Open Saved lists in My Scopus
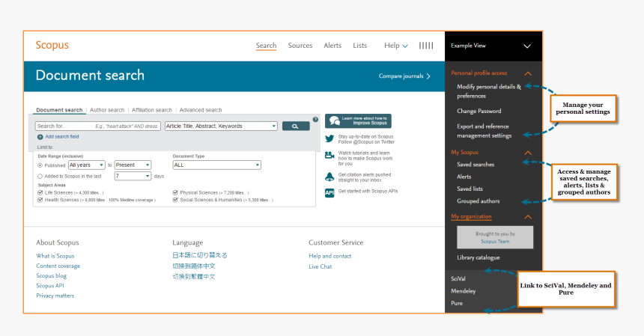The height and width of the screenshot is (336, 644). [x=470, y=189]
